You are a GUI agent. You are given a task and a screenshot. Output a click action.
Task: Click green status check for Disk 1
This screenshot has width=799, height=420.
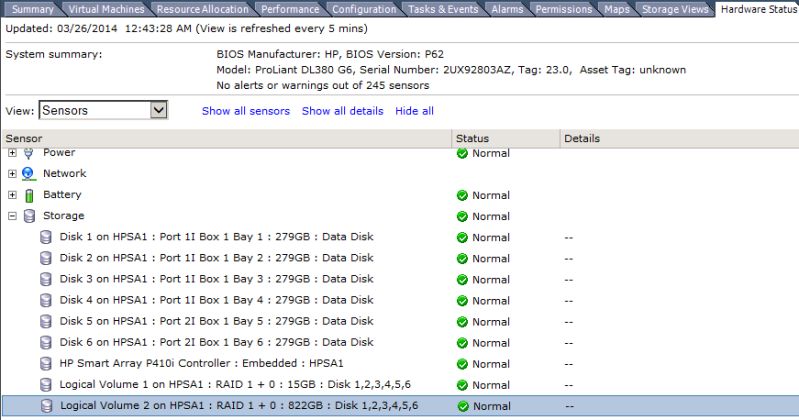(x=462, y=238)
